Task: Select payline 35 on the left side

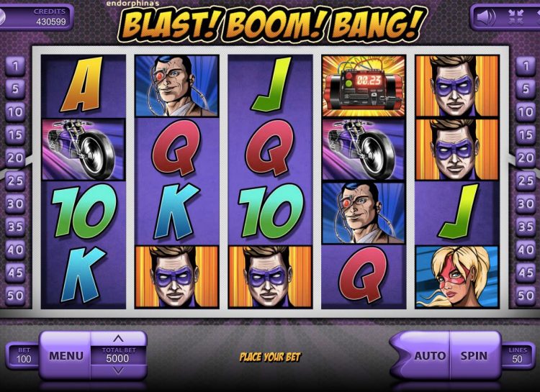Action: (x=15, y=227)
